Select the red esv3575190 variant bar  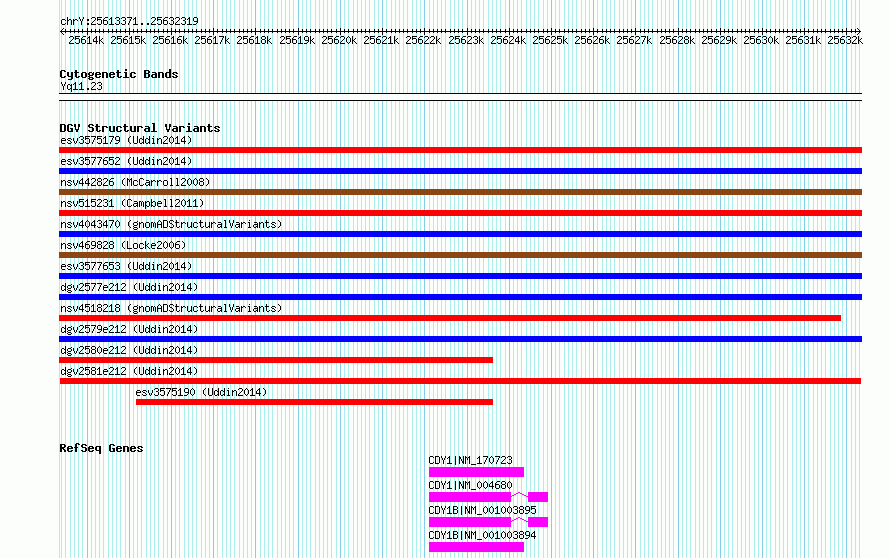(314, 402)
